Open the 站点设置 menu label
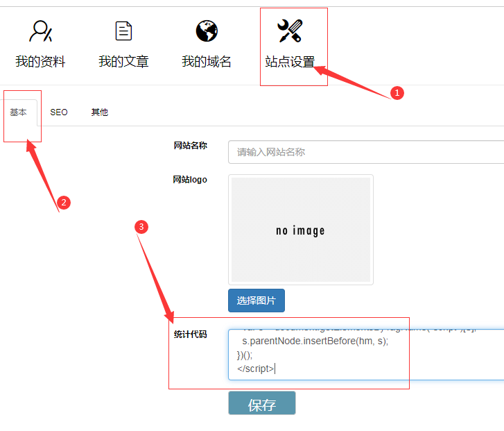This screenshot has height=431, width=504. (x=290, y=61)
